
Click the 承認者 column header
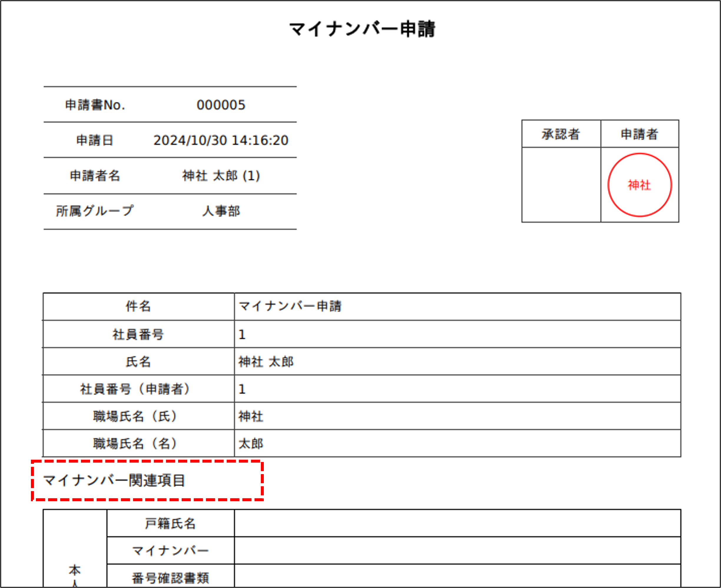pos(561,134)
